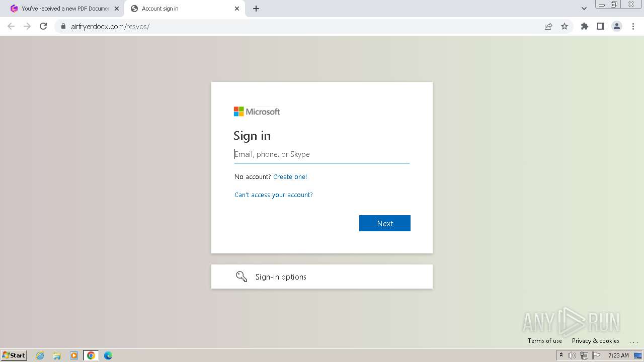Select the 'Account sign in' tab
This screenshot has height=362, width=644.
pos(184,9)
